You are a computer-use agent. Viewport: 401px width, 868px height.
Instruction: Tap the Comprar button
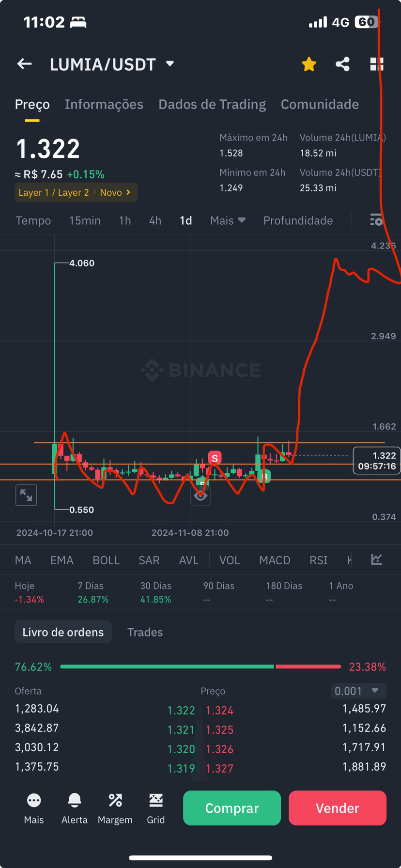click(232, 808)
